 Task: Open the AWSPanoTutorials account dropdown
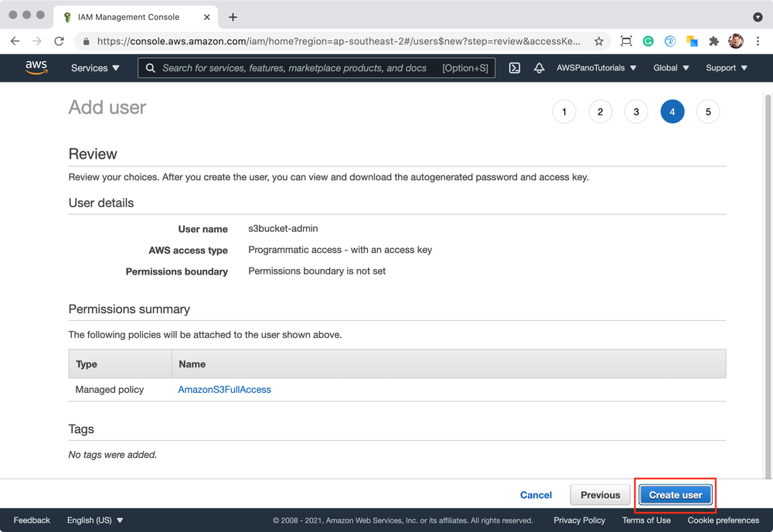point(597,68)
